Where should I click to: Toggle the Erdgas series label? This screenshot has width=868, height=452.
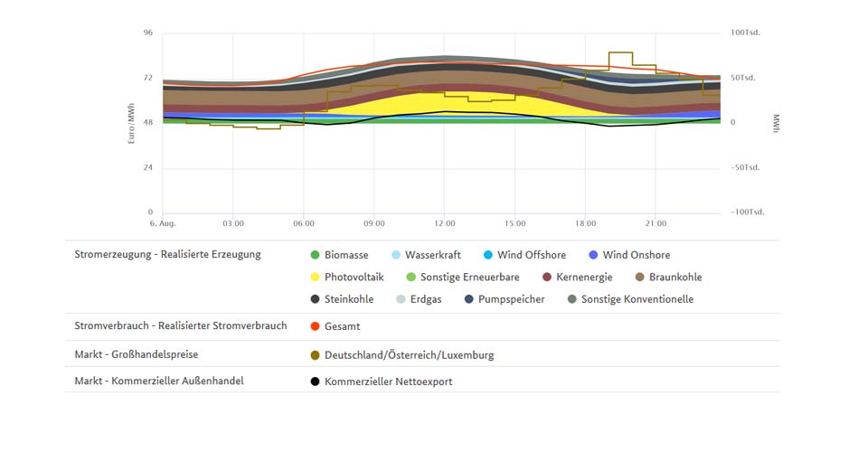426,299
